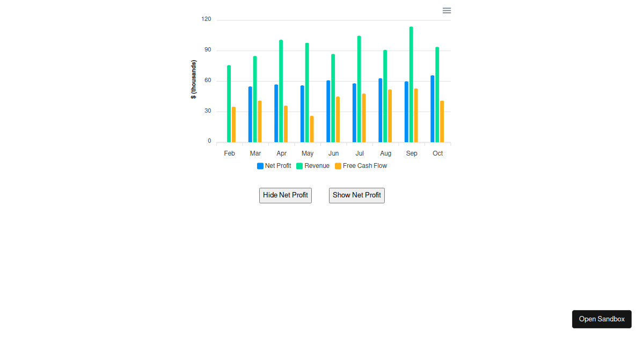
Task: Click the Open Sandbox button
Action: 602,319
